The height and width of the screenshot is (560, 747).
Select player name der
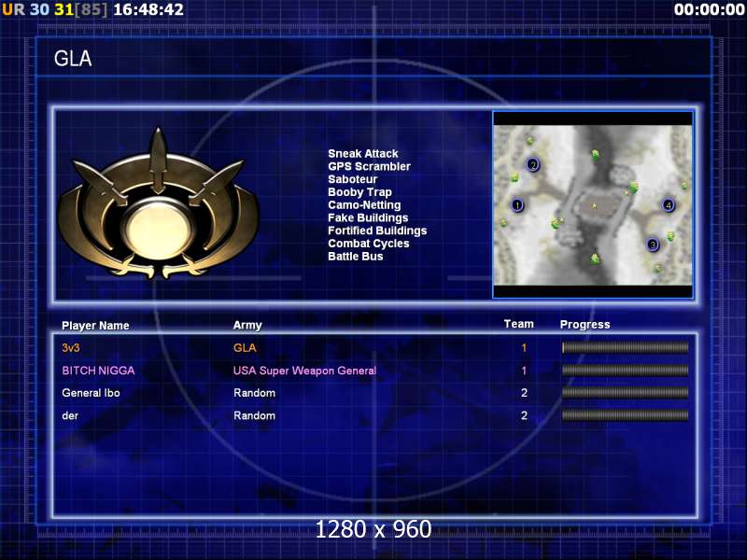(x=70, y=415)
